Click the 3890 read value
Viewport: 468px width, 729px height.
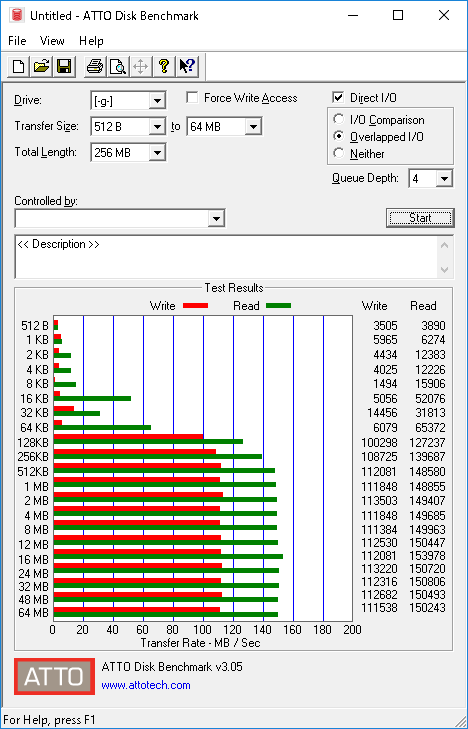click(x=433, y=326)
